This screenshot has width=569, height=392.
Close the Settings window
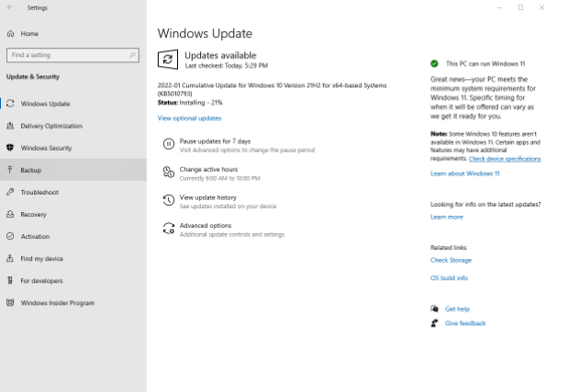click(541, 7)
